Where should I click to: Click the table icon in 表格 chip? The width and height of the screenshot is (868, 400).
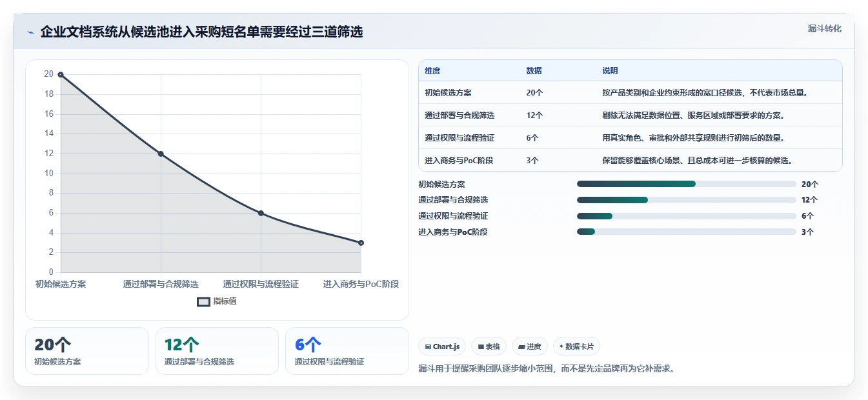point(481,347)
